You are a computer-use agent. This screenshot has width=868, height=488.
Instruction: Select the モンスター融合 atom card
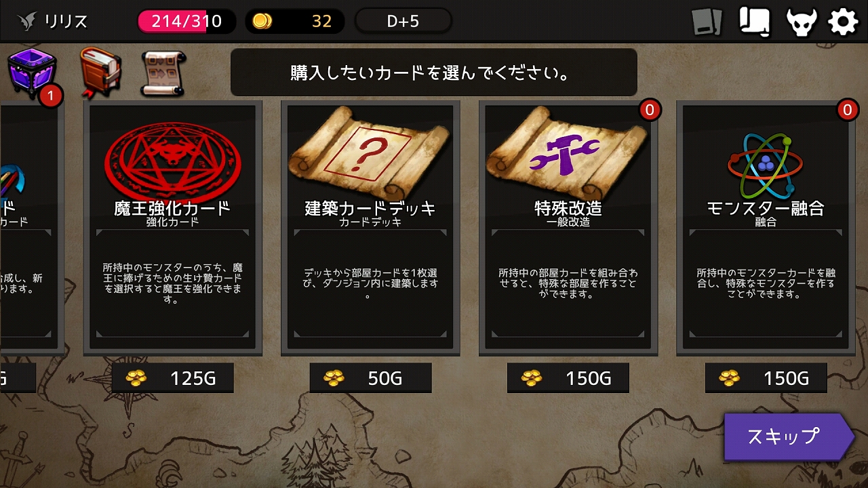click(766, 228)
